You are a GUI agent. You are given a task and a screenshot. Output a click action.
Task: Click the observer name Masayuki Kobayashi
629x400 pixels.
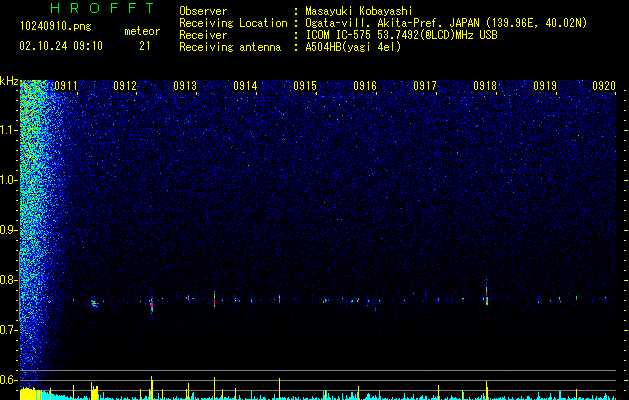(x=359, y=11)
